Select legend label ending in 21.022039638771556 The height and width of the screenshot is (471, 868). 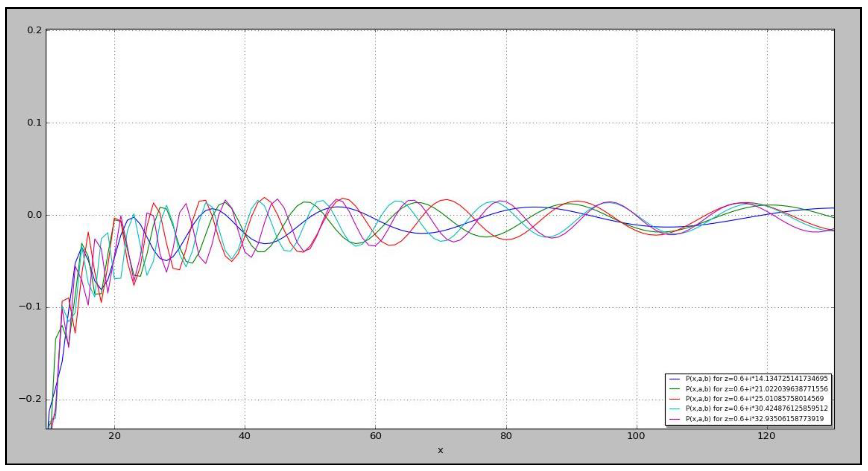tap(757, 389)
